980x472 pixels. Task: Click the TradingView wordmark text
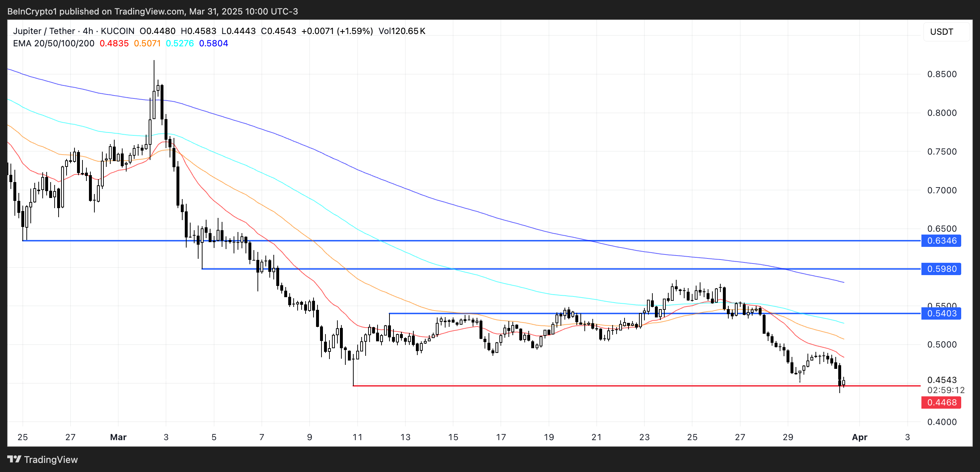[51, 459]
